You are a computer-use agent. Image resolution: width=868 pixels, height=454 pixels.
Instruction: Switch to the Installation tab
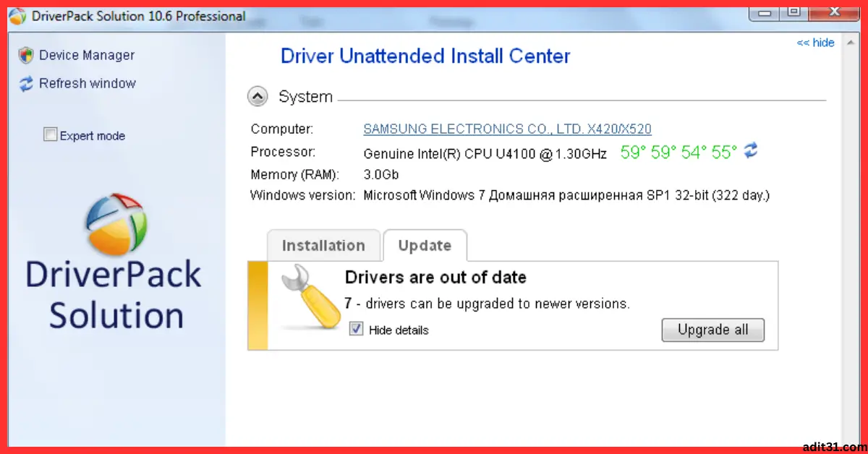coord(323,245)
